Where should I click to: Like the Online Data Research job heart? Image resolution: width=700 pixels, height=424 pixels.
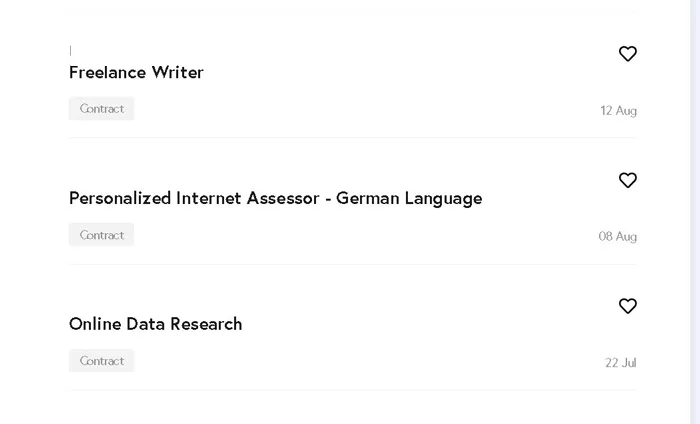tap(628, 306)
